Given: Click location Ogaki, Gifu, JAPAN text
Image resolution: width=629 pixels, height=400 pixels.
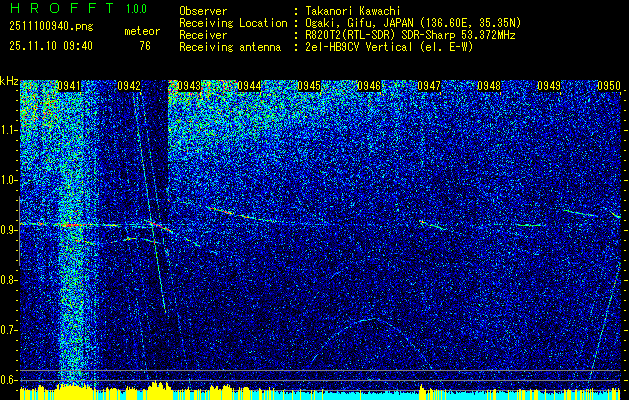Looking at the screenshot, I should pyautogui.click(x=413, y=23).
